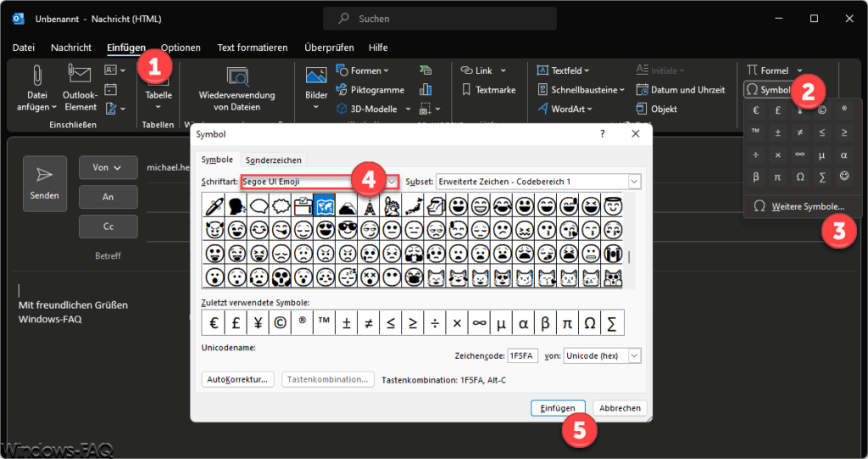Select the highlighted world map emoji
This screenshot has width=868, height=459.
click(325, 205)
